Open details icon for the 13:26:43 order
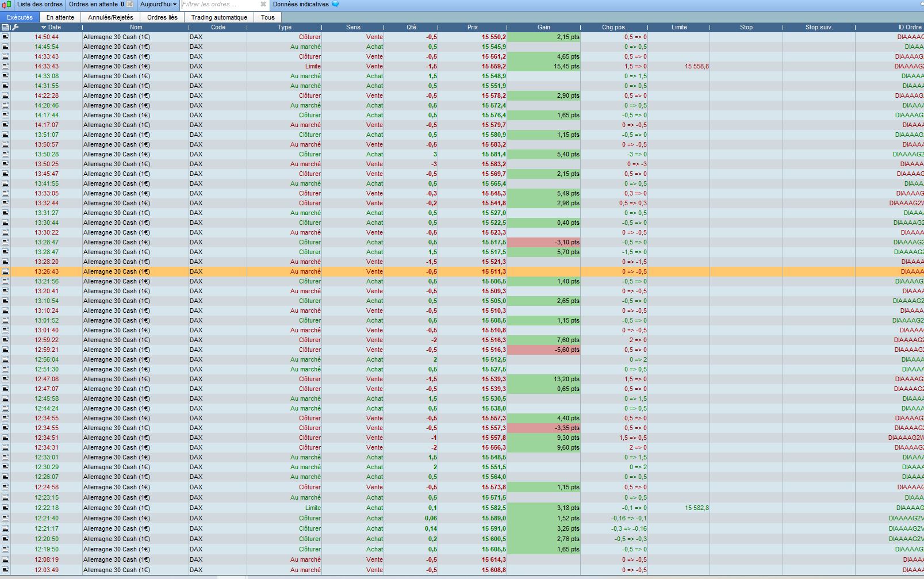The height and width of the screenshot is (579, 924). [x=5, y=271]
